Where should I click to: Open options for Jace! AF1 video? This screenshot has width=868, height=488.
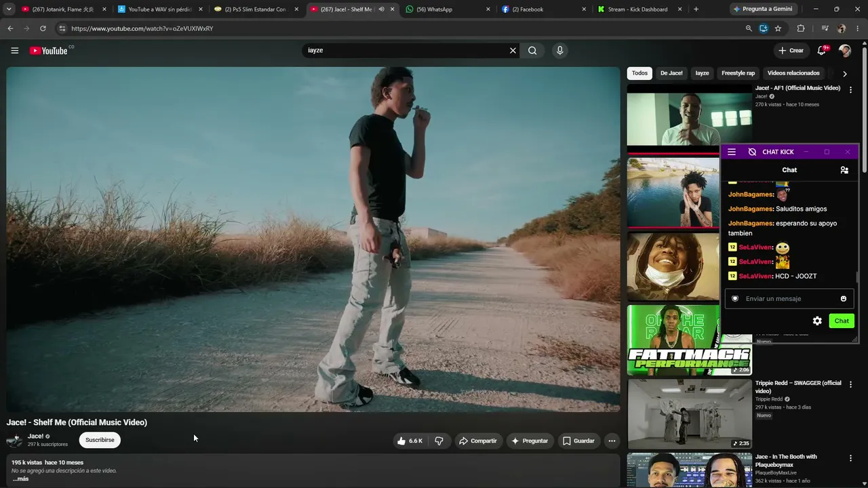coord(850,89)
